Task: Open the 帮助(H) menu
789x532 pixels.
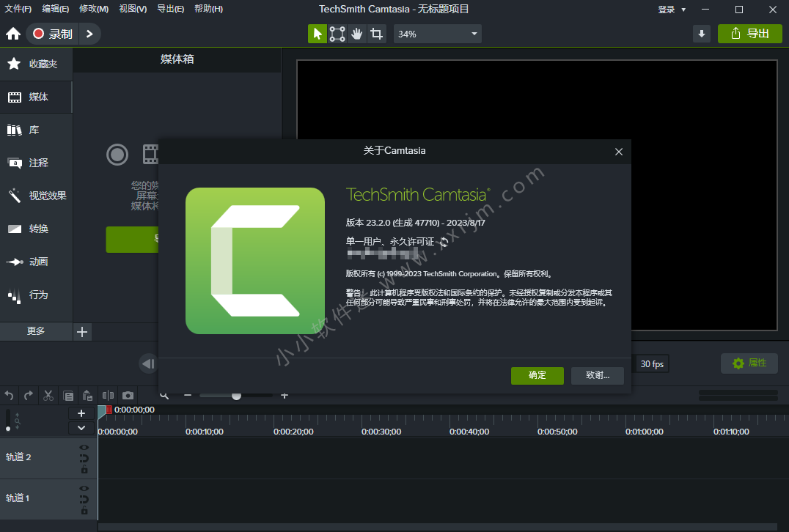Action: pyautogui.click(x=208, y=9)
